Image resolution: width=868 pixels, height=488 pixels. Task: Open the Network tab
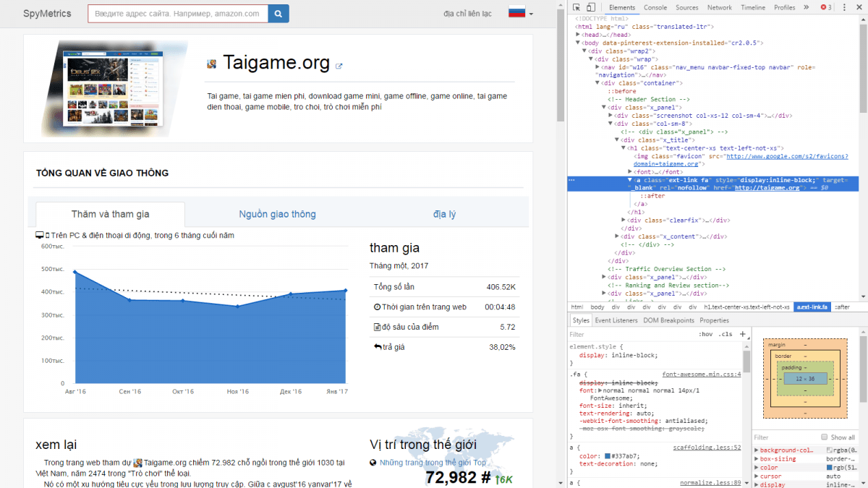point(720,7)
